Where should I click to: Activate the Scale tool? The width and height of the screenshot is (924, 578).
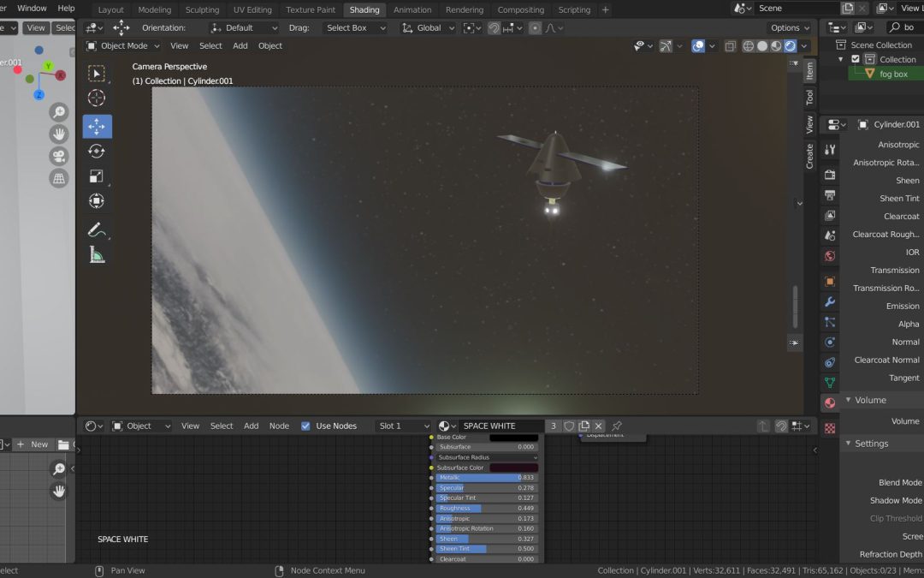(x=97, y=176)
